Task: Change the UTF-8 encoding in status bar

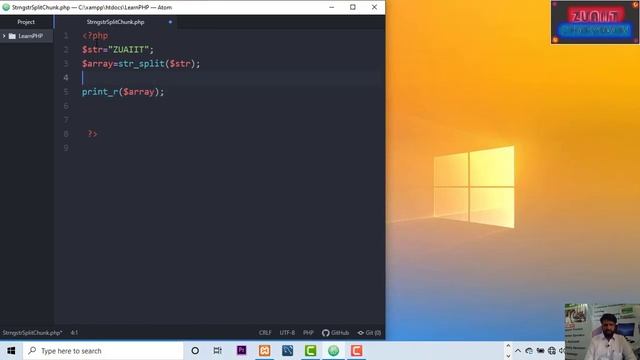Action: click(x=287, y=333)
